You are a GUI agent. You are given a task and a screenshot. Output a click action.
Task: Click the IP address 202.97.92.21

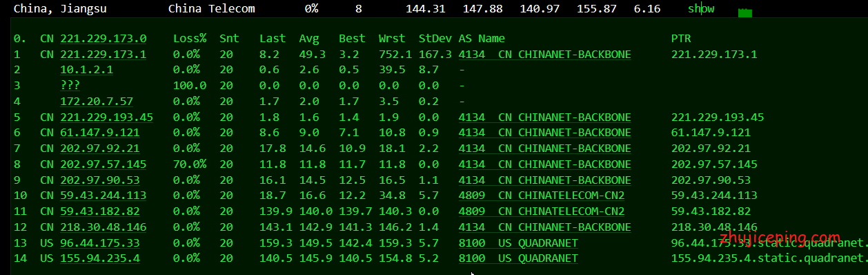[100, 149]
